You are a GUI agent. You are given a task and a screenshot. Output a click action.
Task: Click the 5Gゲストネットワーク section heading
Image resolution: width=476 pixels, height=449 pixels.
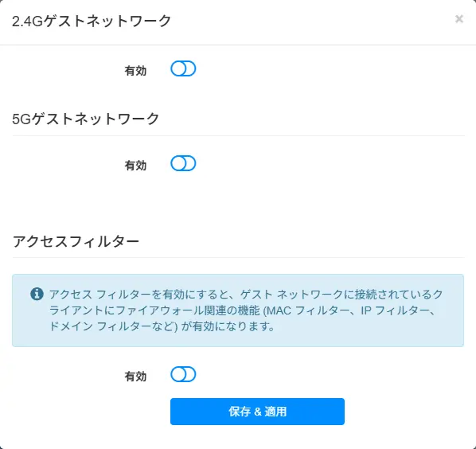(x=86, y=119)
